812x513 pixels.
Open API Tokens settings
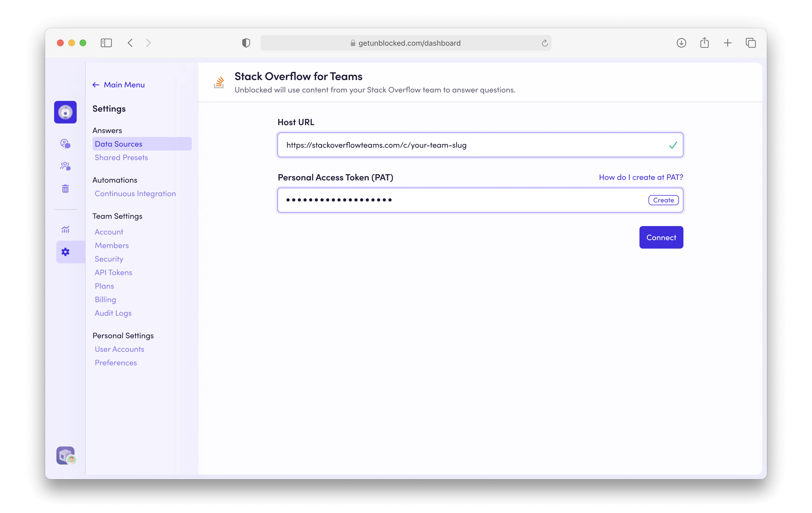pos(113,272)
